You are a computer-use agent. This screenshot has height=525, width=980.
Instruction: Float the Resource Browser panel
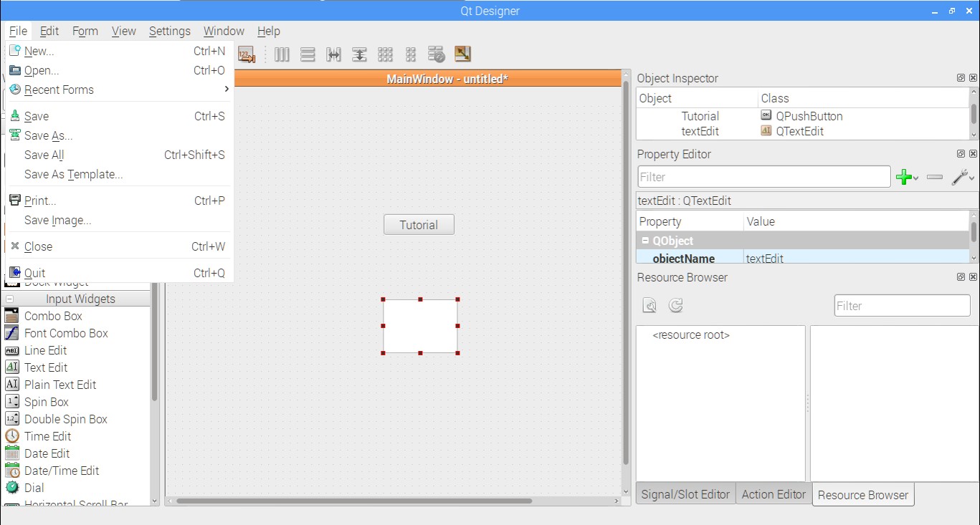(x=961, y=277)
